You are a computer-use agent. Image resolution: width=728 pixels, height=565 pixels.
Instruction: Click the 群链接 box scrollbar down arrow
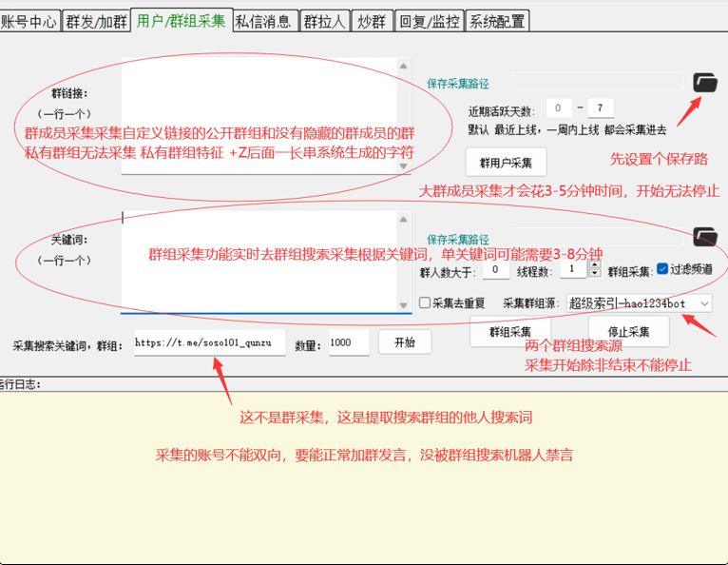[x=405, y=166]
